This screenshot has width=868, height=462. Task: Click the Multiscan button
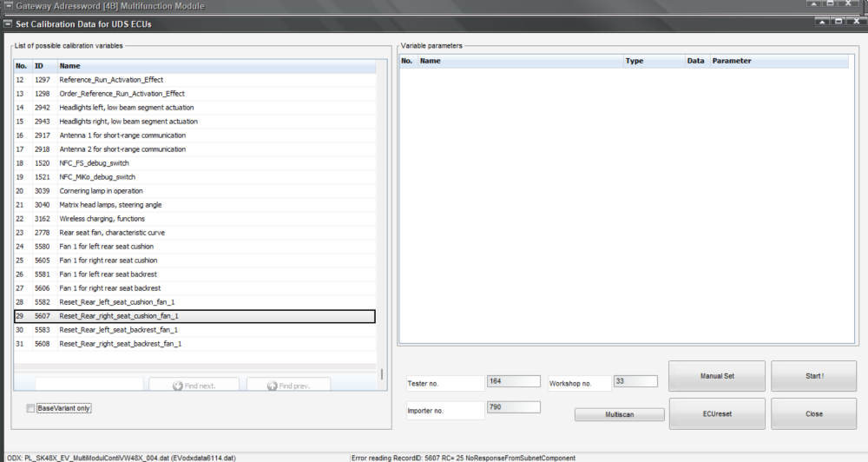pyautogui.click(x=620, y=414)
